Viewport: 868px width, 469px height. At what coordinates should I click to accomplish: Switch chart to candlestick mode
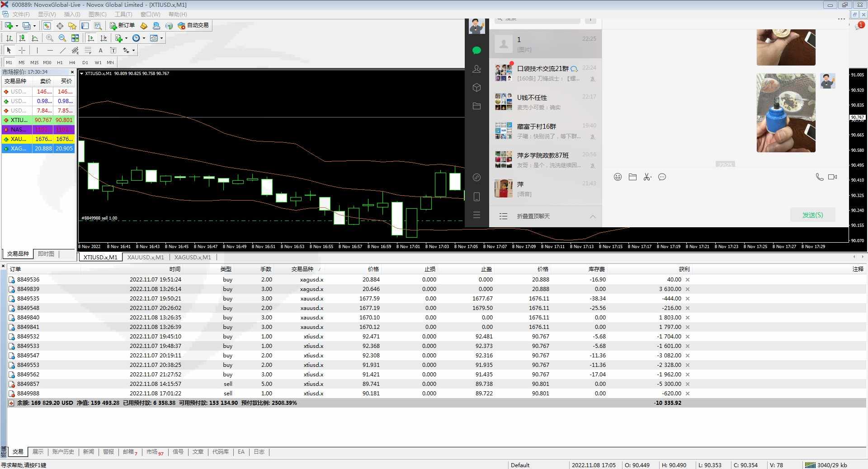(x=22, y=38)
